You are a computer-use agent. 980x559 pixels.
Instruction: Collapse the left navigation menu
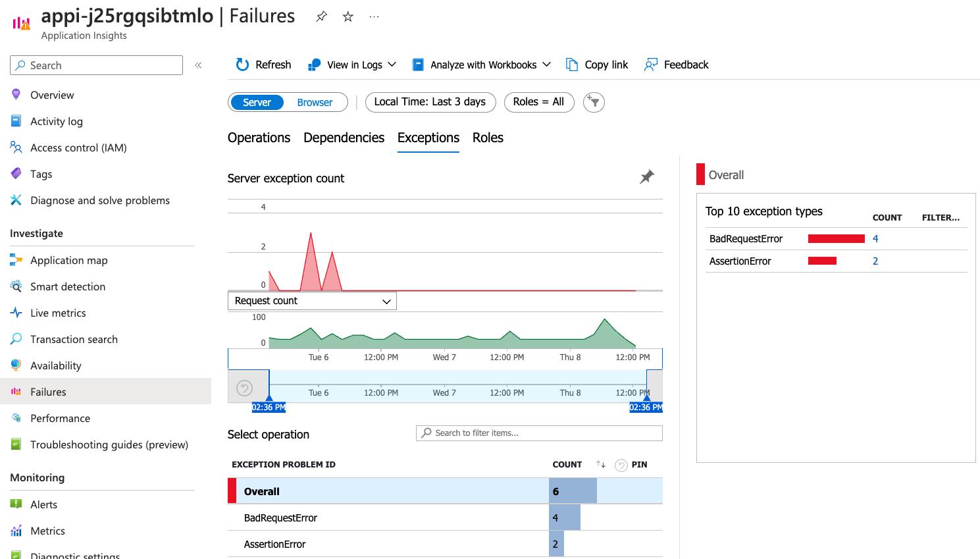coord(198,65)
